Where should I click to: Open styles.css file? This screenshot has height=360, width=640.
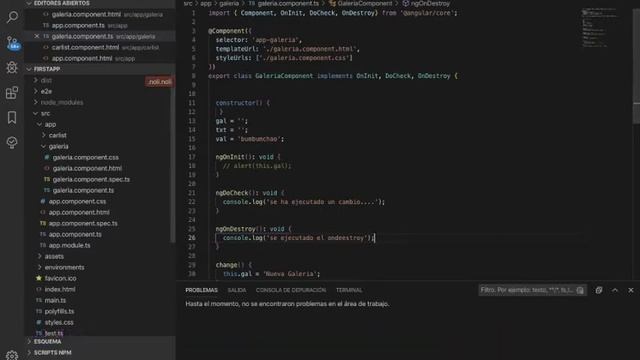coord(59,322)
